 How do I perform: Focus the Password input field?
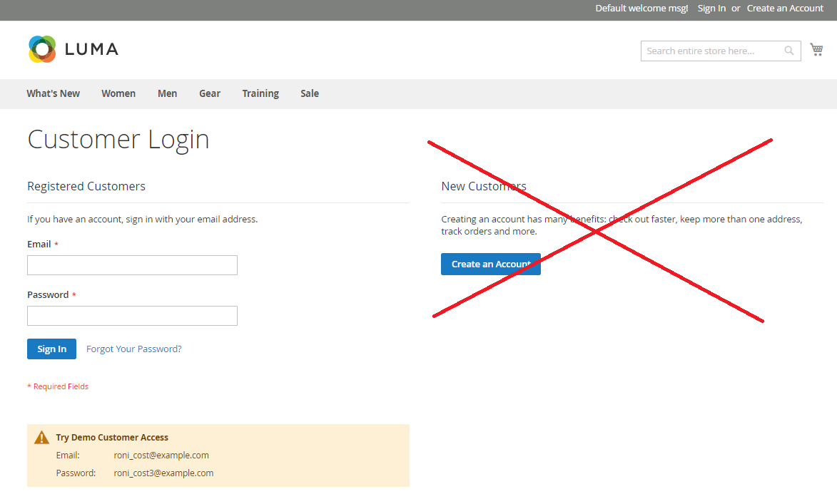(132, 316)
